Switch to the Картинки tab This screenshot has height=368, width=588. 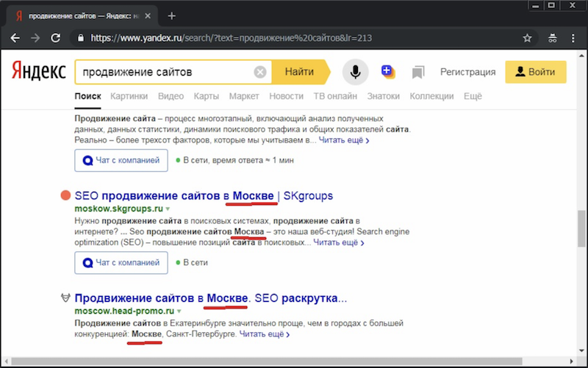click(x=129, y=96)
